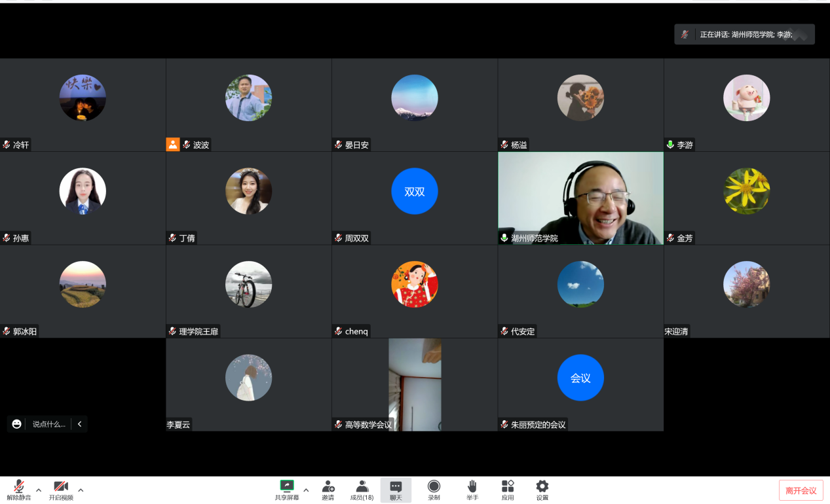Turn on the camera with 开启视频
830x504 pixels.
coord(61,489)
